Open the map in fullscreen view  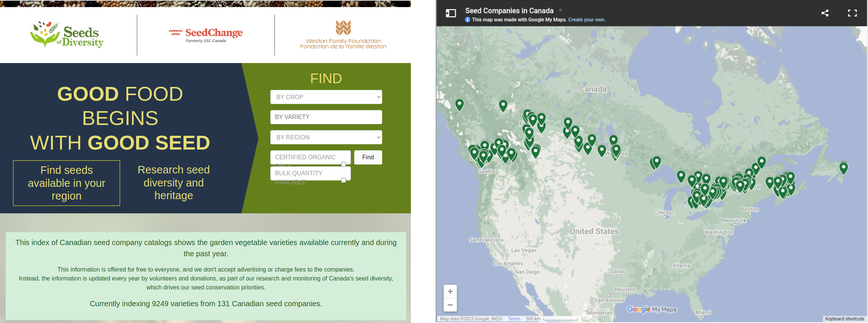pos(852,13)
